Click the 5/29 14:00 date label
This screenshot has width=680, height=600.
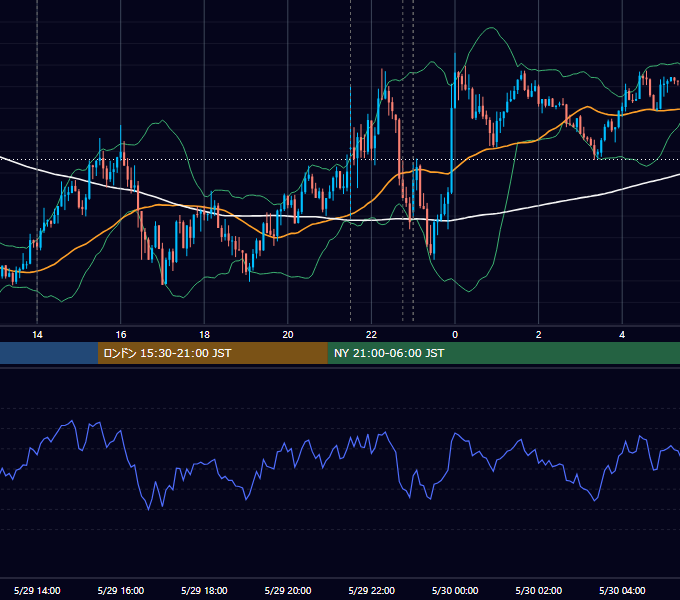pos(37,590)
